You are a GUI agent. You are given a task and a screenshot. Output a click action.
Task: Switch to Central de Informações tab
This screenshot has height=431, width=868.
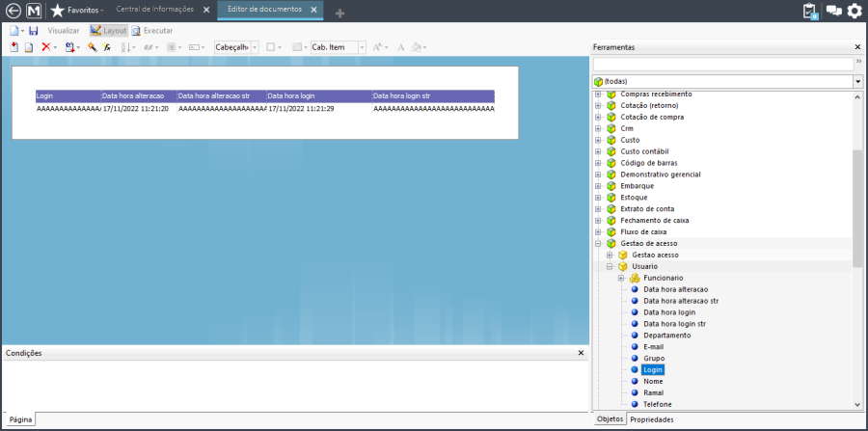[x=155, y=10]
